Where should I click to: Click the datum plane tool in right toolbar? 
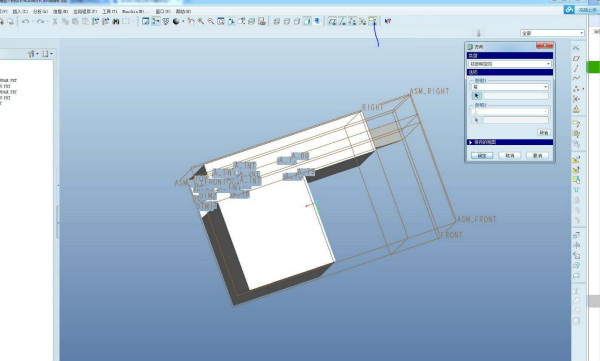(576, 58)
